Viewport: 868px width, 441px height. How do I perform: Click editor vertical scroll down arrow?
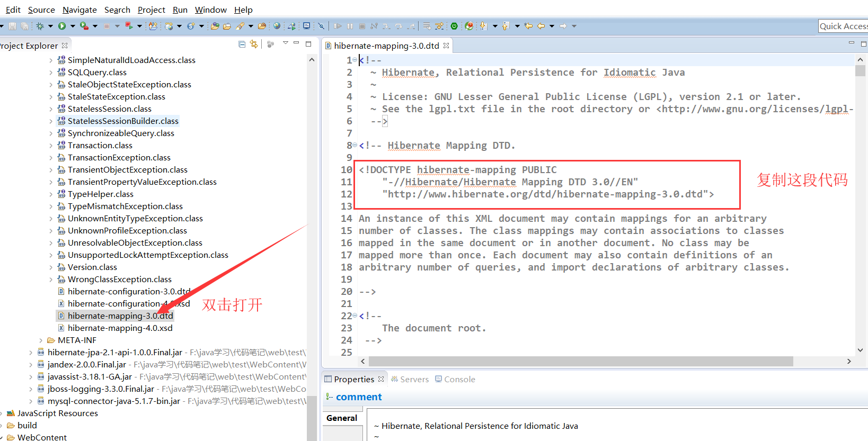coord(860,350)
